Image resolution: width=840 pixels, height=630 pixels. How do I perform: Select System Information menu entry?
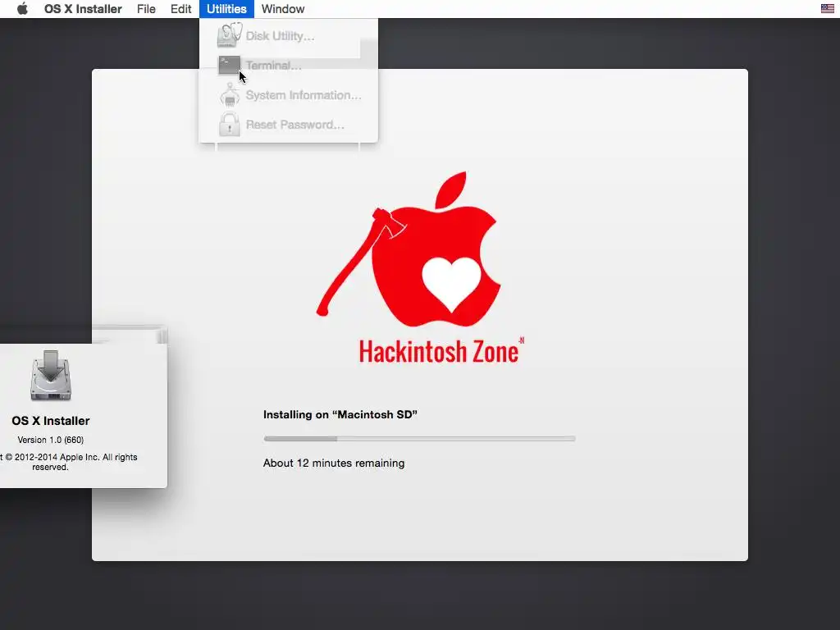point(288,95)
